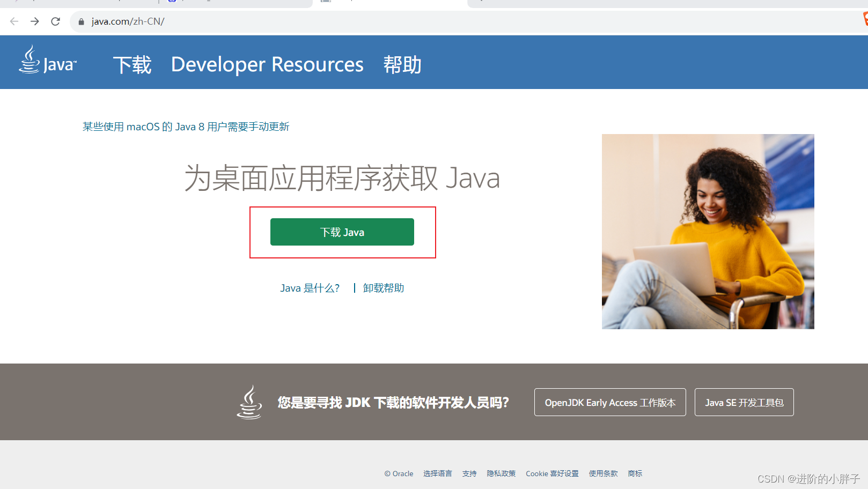This screenshot has height=489, width=868.
Task: Open the 选择语言 footer link
Action: pyautogui.click(x=437, y=473)
